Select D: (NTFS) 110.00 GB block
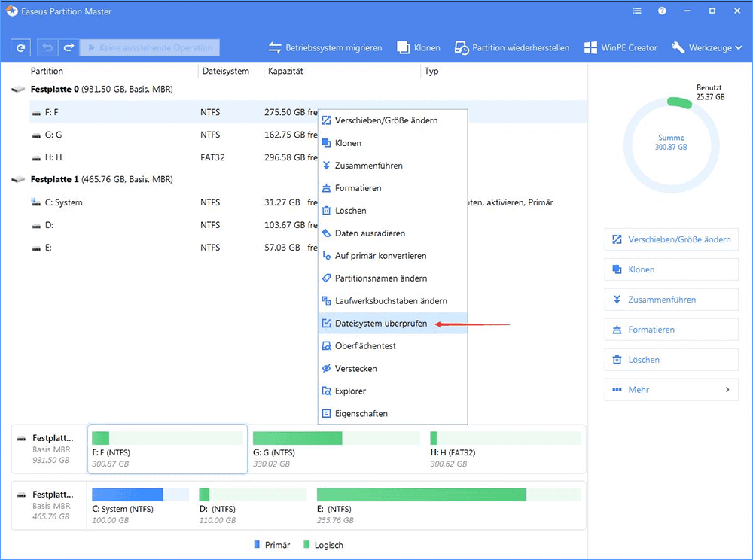Image resolution: width=753 pixels, height=560 pixels. 252,506
